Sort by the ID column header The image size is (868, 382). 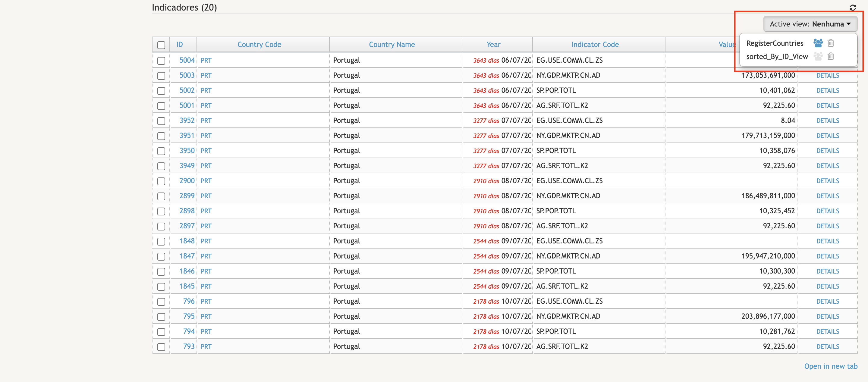(x=179, y=45)
